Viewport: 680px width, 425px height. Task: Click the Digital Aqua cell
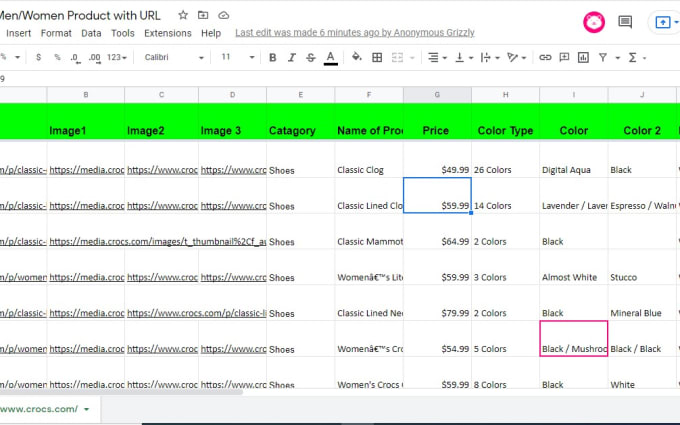click(x=574, y=159)
